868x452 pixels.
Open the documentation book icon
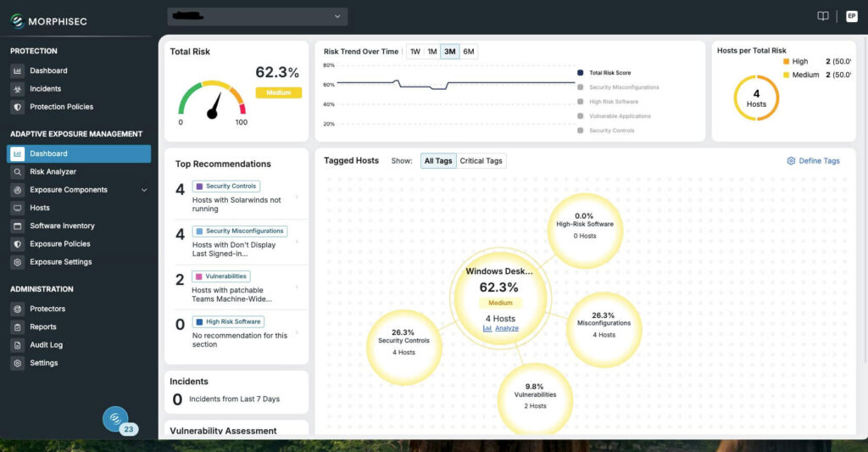[823, 16]
